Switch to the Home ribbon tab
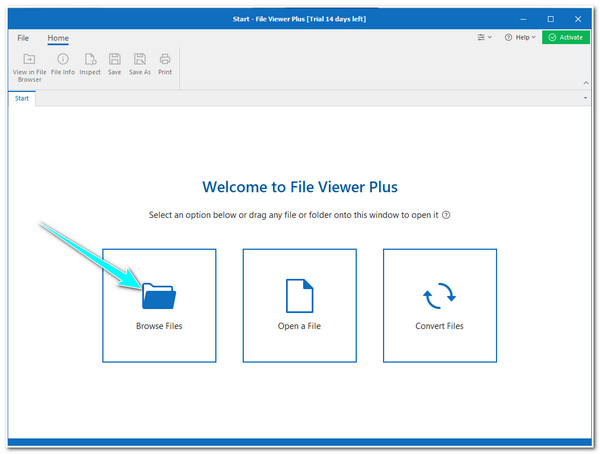 coord(58,38)
